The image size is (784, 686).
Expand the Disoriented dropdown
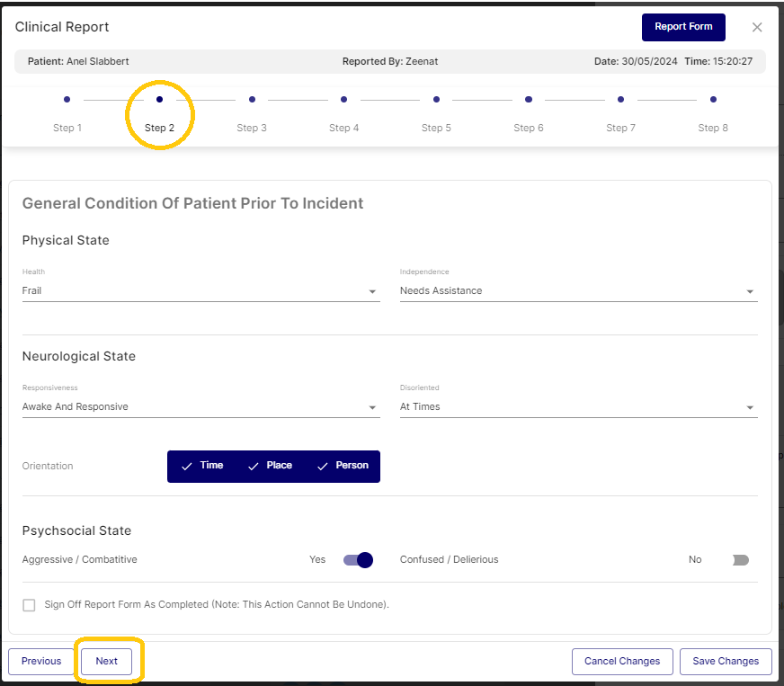[578, 407]
